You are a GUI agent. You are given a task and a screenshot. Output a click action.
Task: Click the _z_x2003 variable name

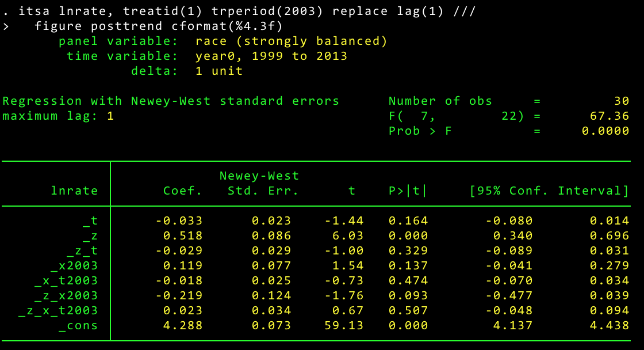(x=66, y=295)
